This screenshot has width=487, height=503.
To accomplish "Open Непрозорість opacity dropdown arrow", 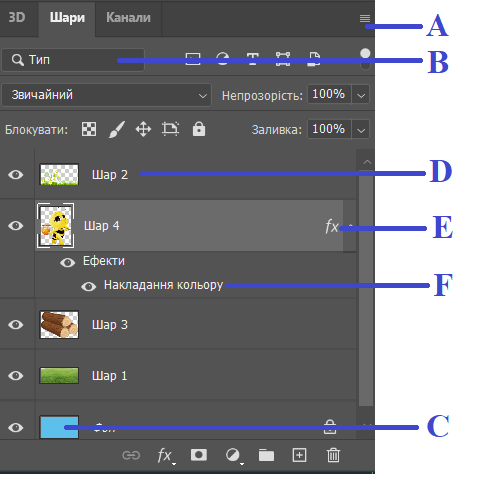I will [x=360, y=95].
